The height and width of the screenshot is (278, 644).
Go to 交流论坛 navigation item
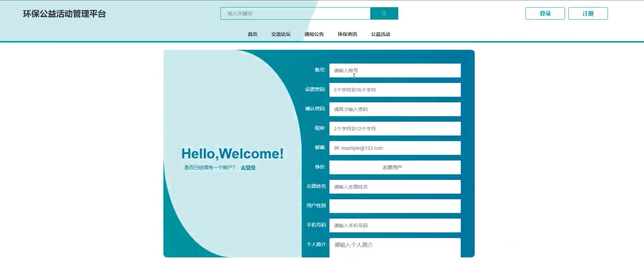(281, 34)
